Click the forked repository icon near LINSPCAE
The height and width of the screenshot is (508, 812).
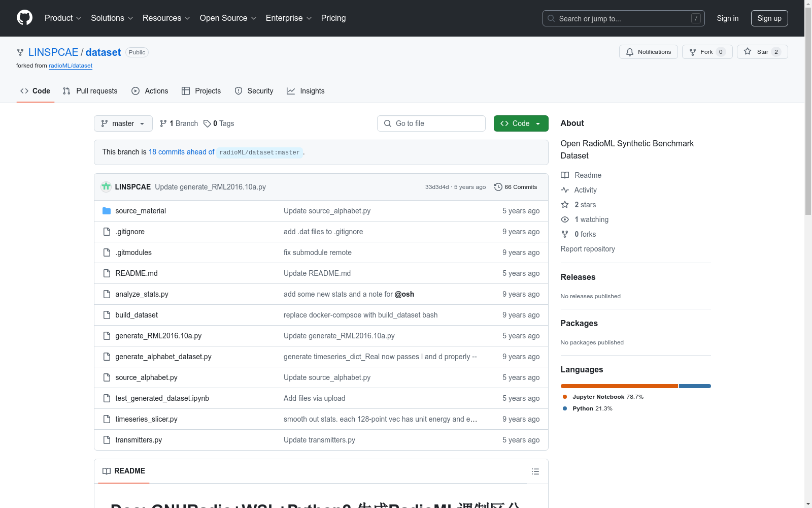tap(20, 52)
